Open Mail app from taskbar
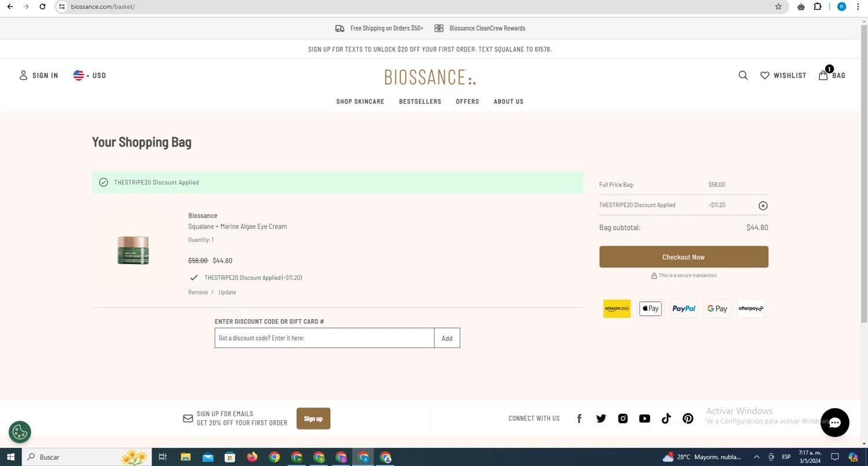868x466 pixels. point(208,457)
